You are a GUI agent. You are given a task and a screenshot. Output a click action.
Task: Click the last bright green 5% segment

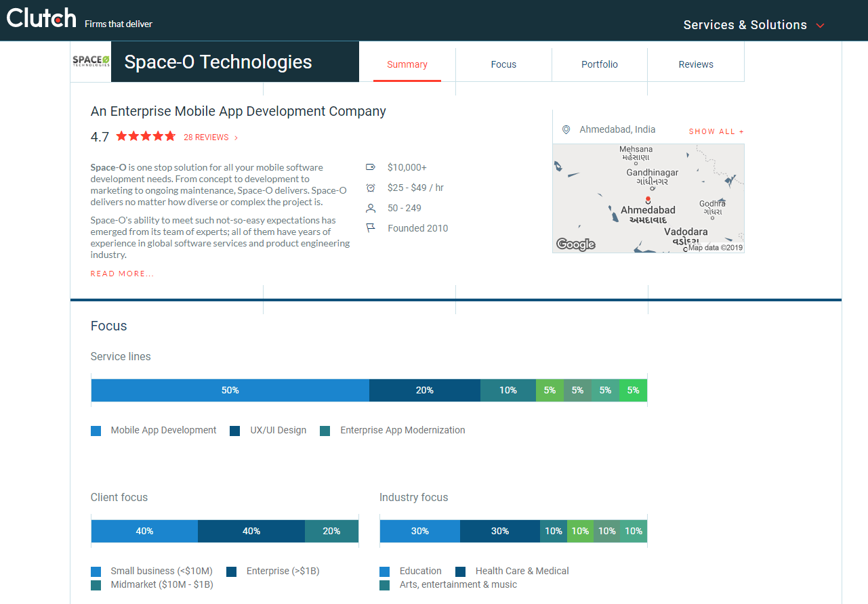pos(634,390)
